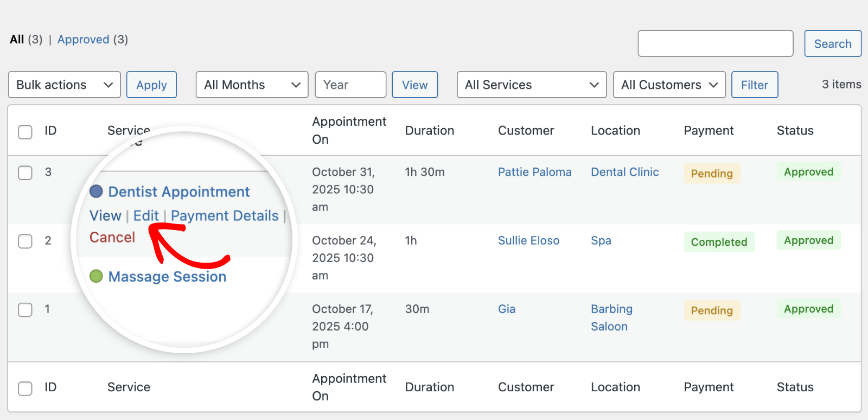Click Approved status for Gia row

808,309
